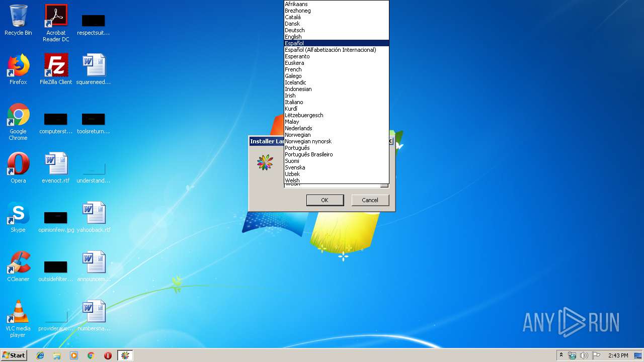Select Dansk language option
Image resolution: width=644 pixels, height=362 pixels.
(x=337, y=24)
